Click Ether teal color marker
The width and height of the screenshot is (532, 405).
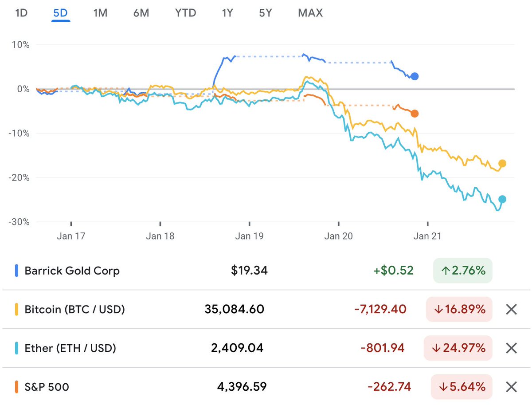[x=17, y=348]
